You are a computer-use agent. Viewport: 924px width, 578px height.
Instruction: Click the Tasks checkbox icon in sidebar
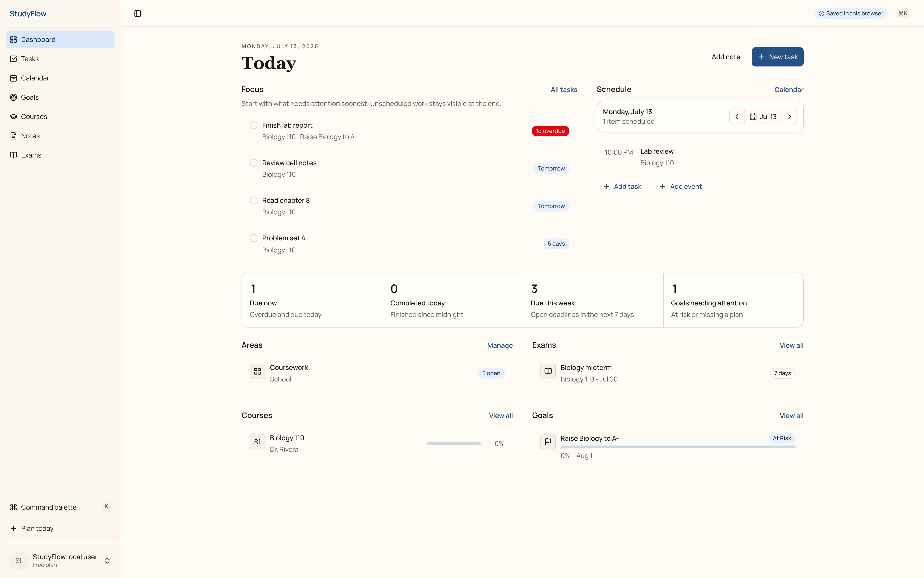coord(13,59)
